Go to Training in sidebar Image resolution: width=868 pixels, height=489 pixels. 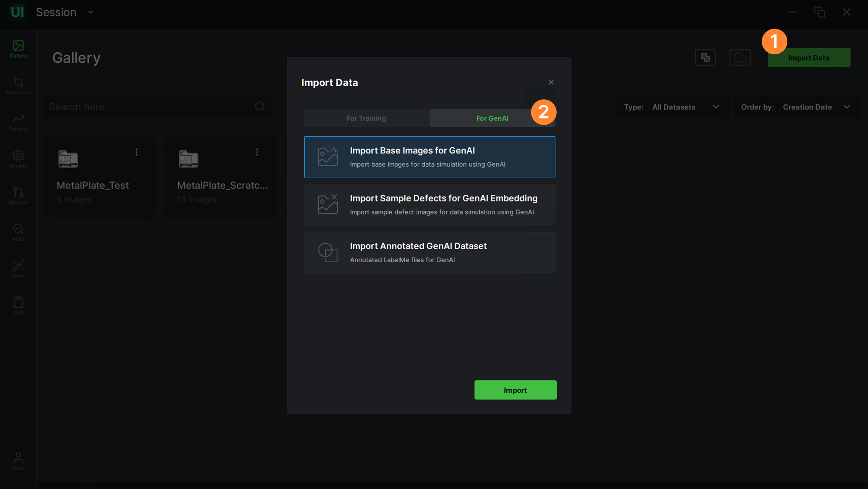18,122
